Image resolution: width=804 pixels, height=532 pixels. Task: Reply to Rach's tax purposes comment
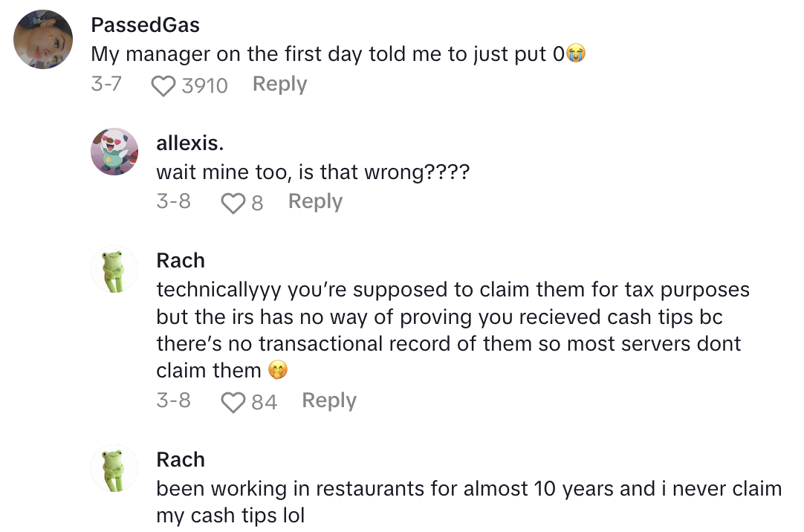click(329, 400)
